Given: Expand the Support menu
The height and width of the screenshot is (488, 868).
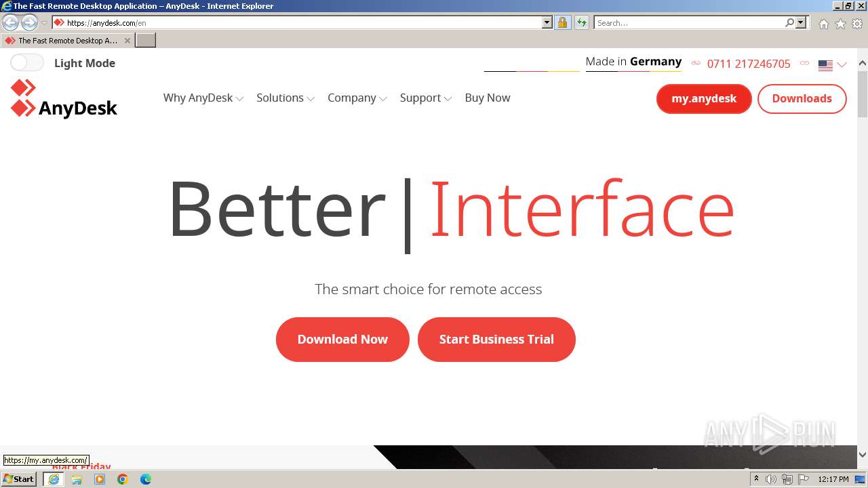Looking at the screenshot, I should coord(425,98).
